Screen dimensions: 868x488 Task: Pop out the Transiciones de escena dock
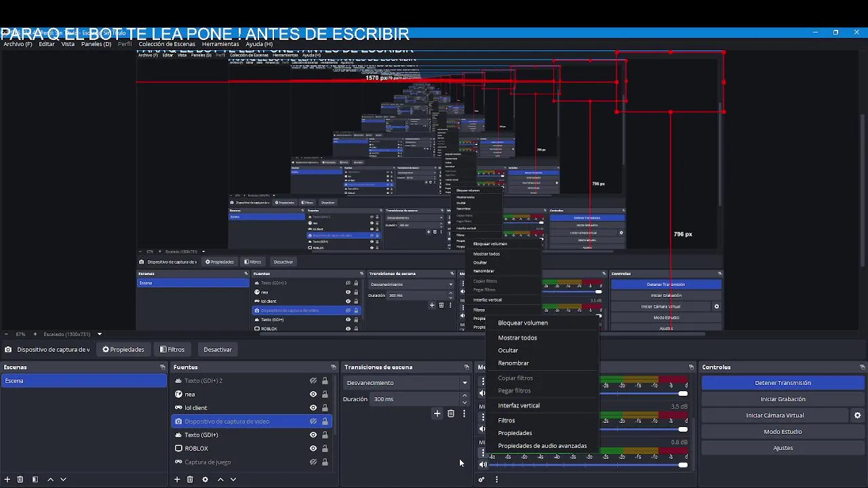[467, 367]
